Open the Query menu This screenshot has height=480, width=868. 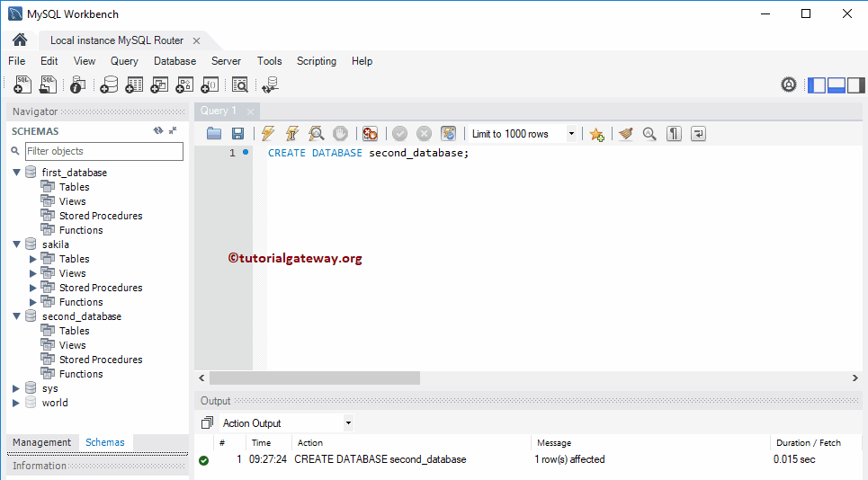point(124,61)
